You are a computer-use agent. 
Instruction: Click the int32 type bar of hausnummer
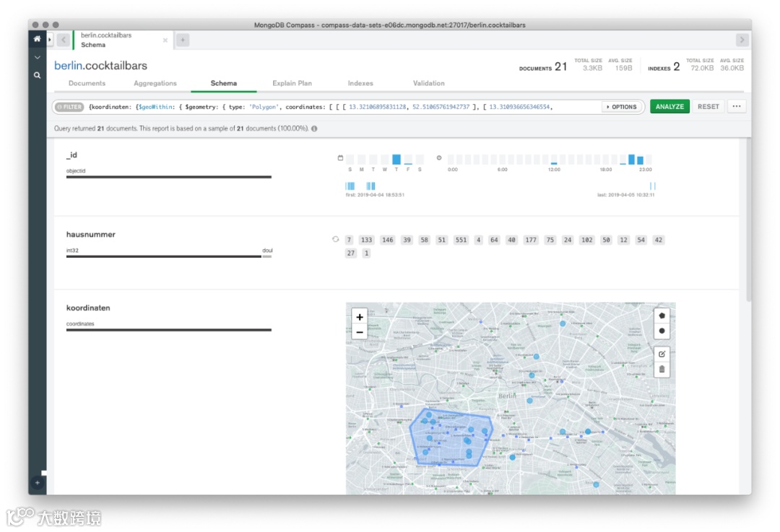(x=164, y=256)
